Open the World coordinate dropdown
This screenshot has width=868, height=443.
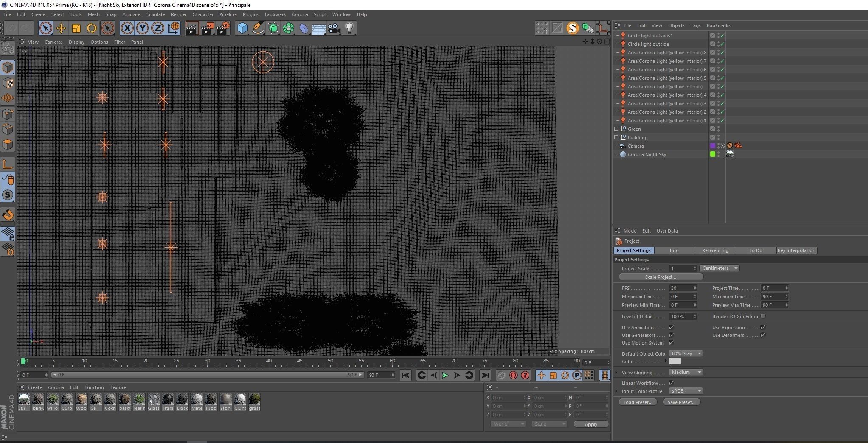508,424
